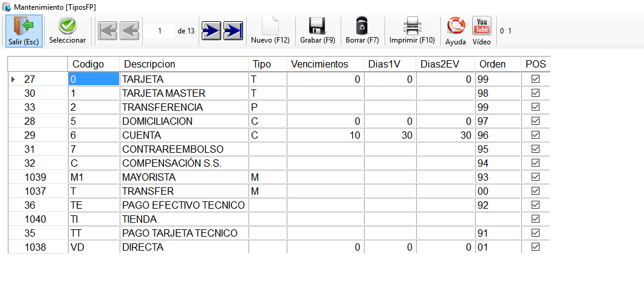Toggle POS checkbox for CUENTA row
Viewport: 644px width, 306px height.
[x=535, y=135]
